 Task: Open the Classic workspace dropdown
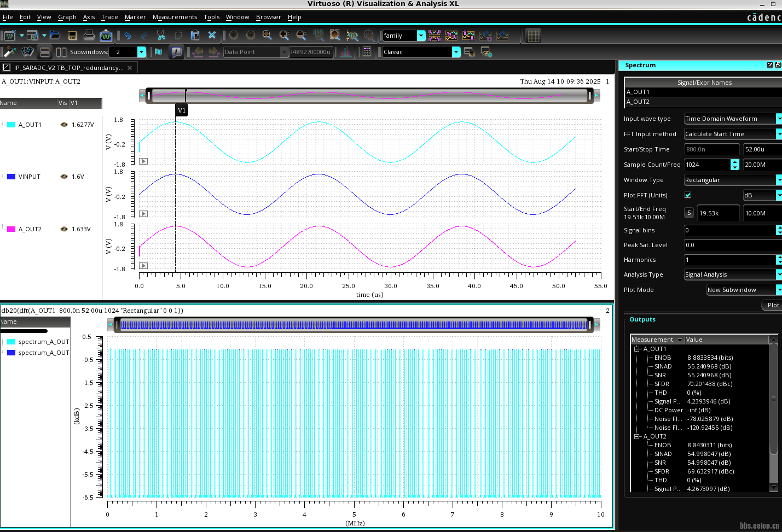click(x=456, y=52)
